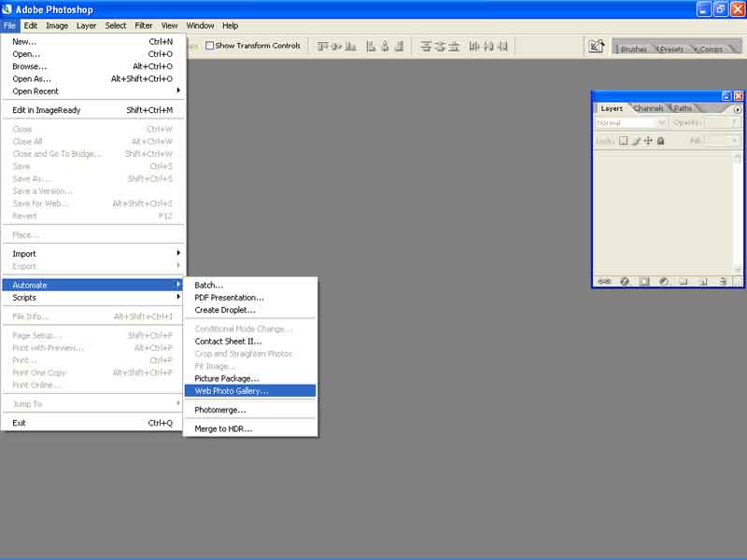Open the Brushes tab in palette well
This screenshot has width=747, height=560.
click(634, 49)
